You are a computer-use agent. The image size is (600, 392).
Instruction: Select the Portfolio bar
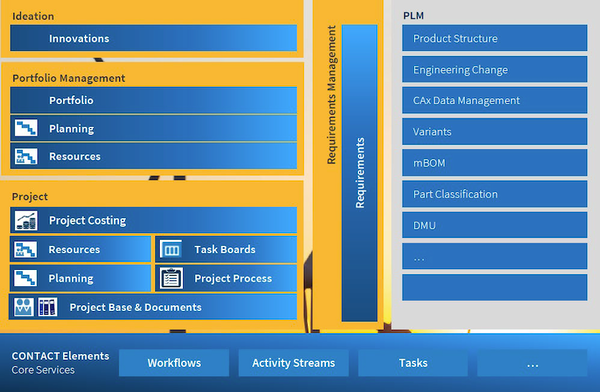[153, 100]
